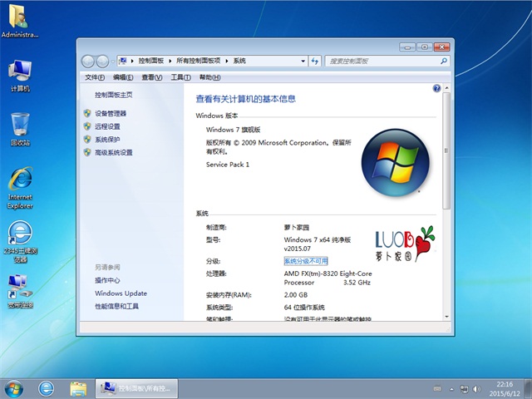The height and width of the screenshot is (399, 532).
Task: Open the Windows Start orb
Action: coord(14,387)
